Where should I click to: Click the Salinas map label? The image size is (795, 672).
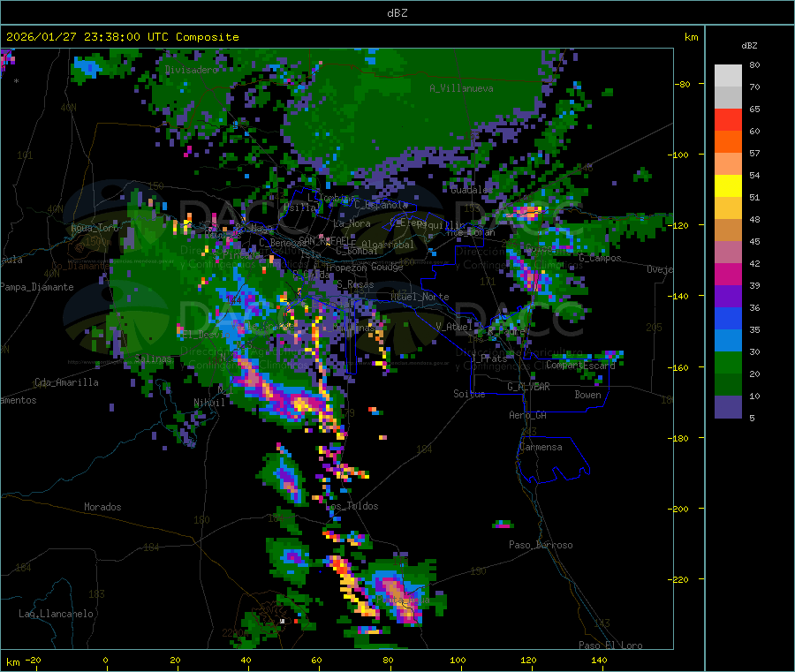[x=153, y=359]
